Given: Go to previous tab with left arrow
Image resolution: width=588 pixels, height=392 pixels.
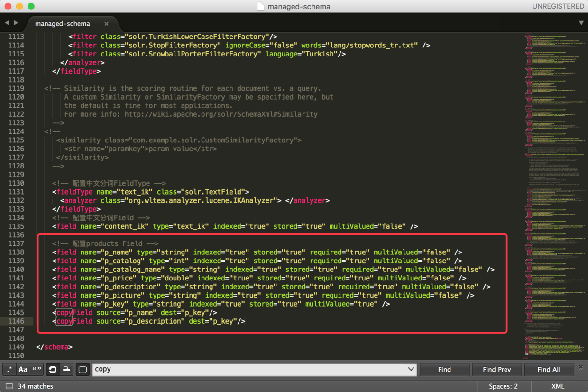Looking at the screenshot, I should 7,22.
